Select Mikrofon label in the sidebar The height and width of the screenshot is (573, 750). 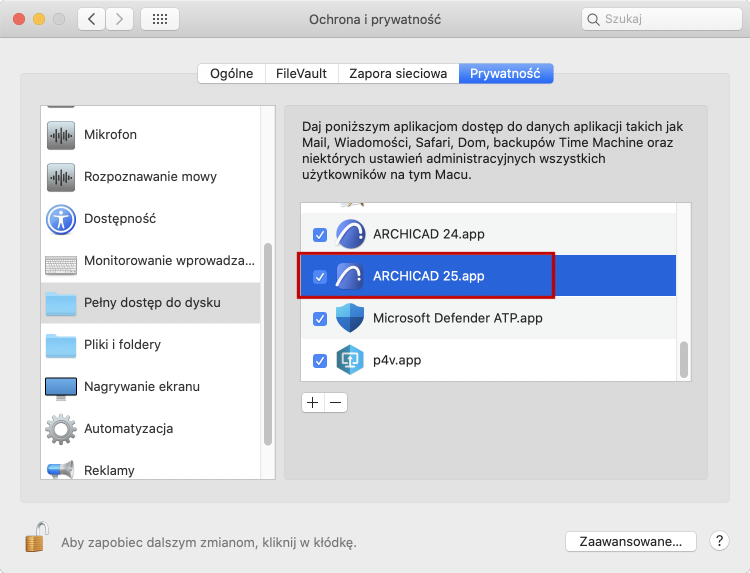coord(110,135)
